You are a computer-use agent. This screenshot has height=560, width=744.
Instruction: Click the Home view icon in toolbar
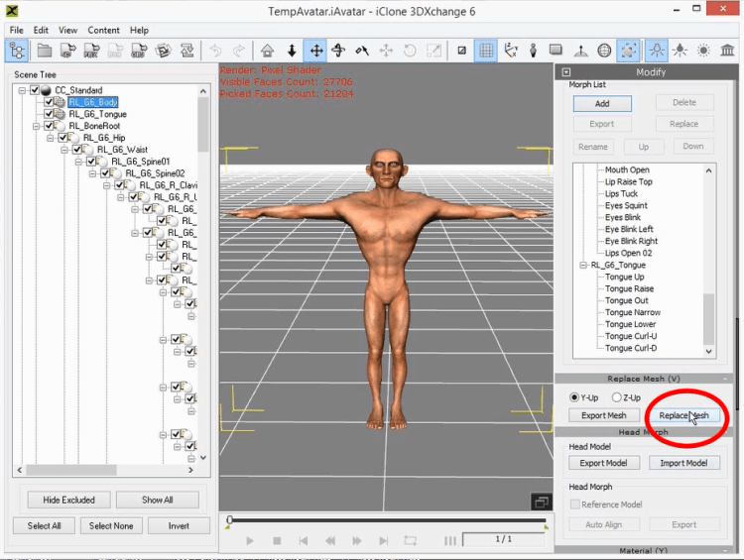267,50
